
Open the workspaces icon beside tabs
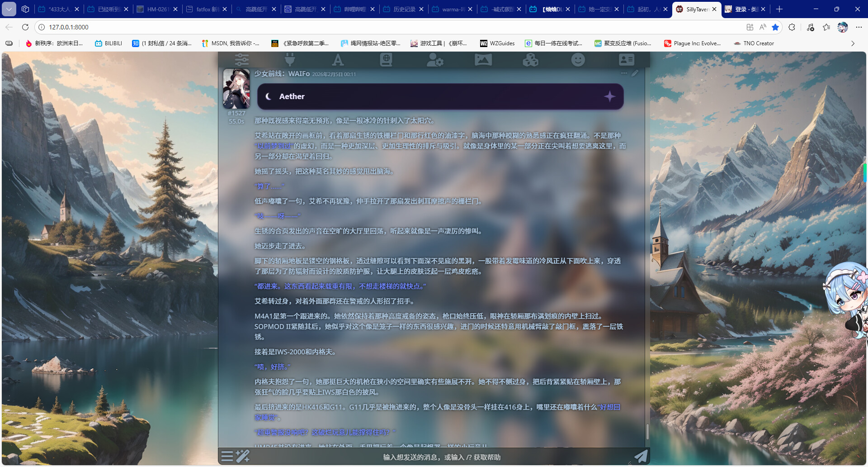25,9
